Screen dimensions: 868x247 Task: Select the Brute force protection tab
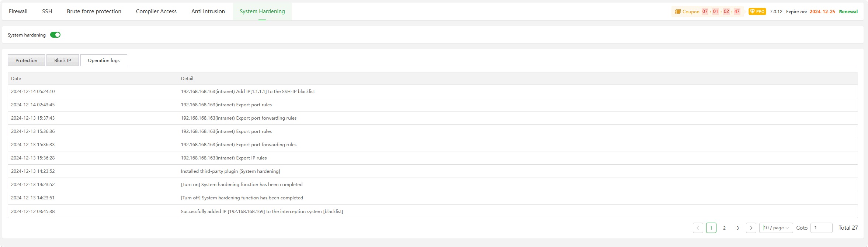pos(94,11)
